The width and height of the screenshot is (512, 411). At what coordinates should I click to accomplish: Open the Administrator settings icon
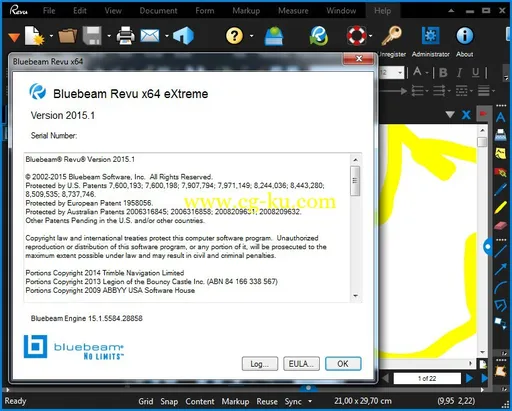430,36
